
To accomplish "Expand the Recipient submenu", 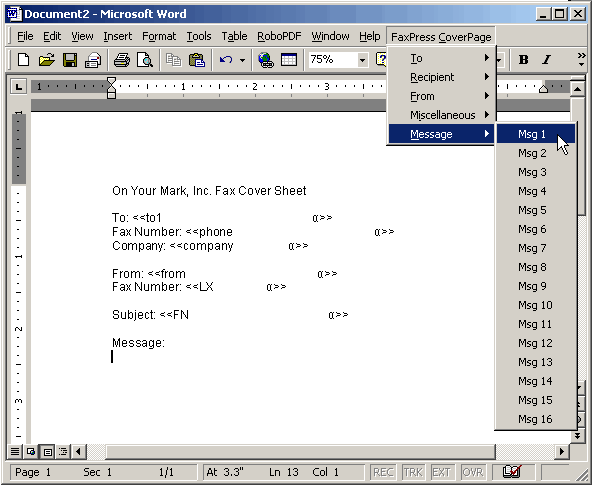I will coord(441,77).
